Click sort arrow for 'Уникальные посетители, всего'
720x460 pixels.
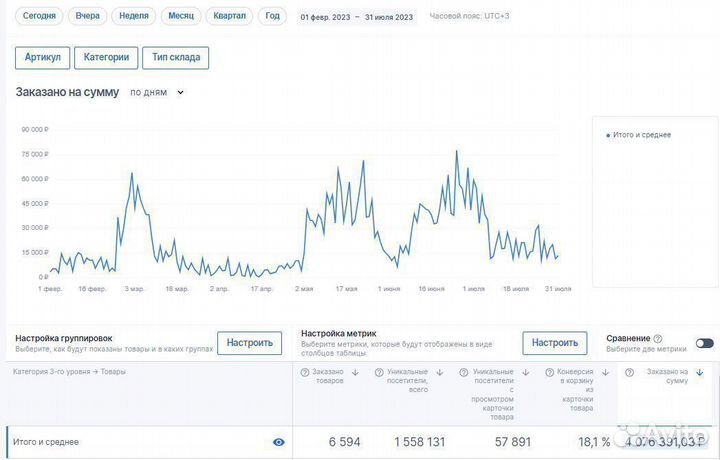pyautogui.click(x=439, y=373)
